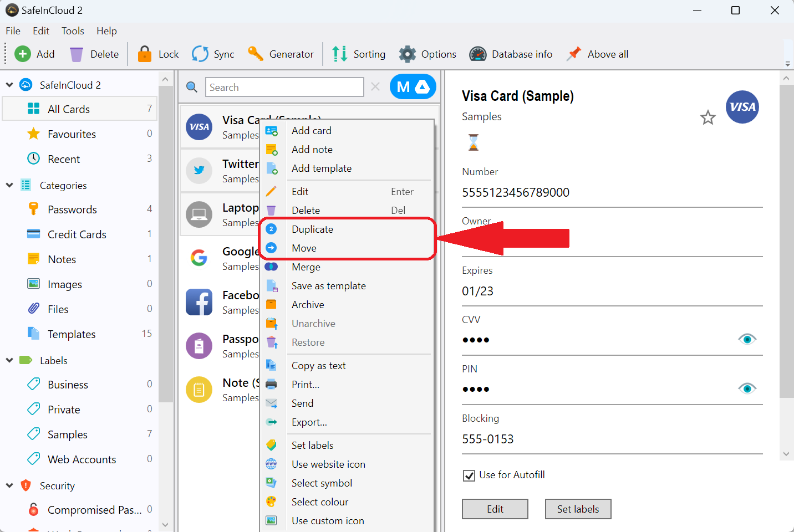
Task: Choose Add template from context menu
Action: [x=347, y=168]
